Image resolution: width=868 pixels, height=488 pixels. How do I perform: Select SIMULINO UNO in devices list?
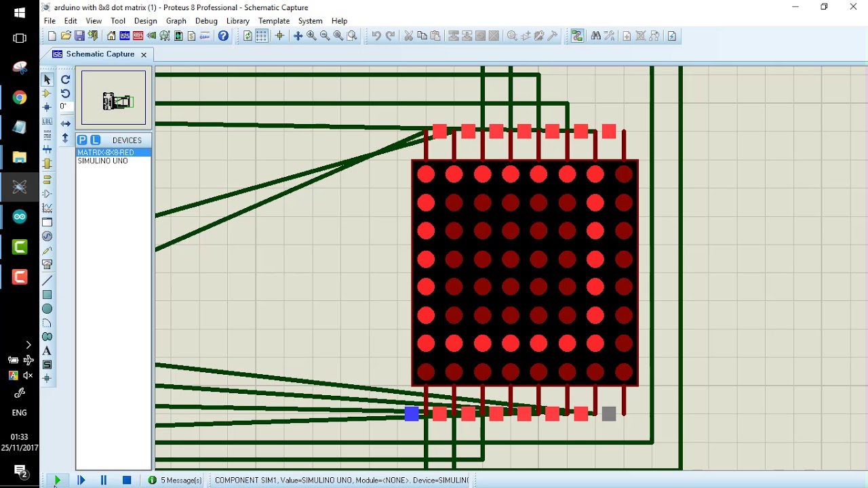tap(113, 161)
